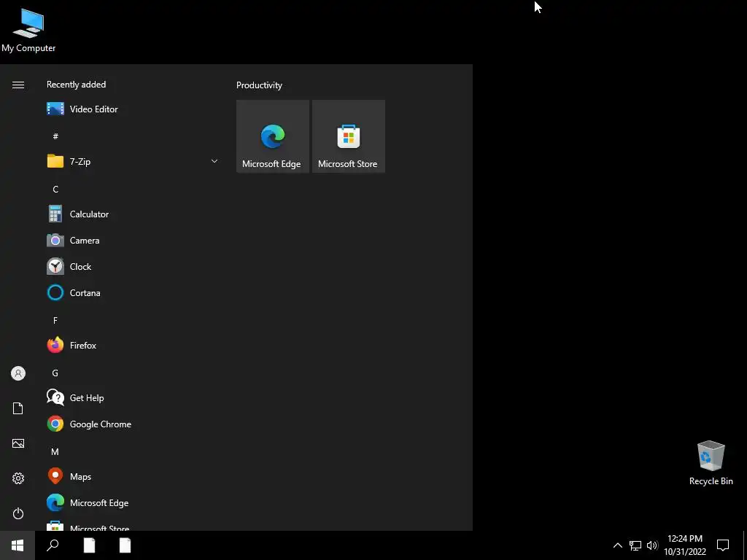Image resolution: width=747 pixels, height=560 pixels.
Task: Click the Microsoft Store tile under Productivity
Action: coord(348,136)
